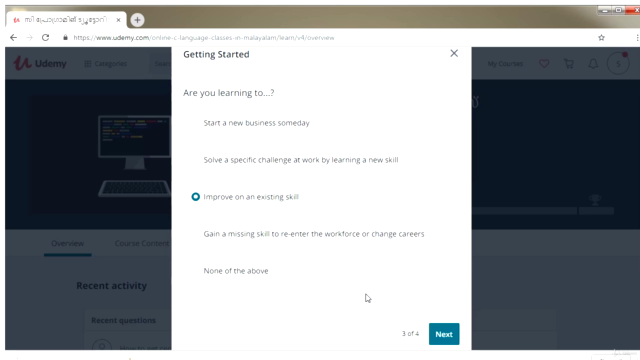Click the user avatar beside recent question
Image resolution: width=640 pixels, height=360 pixels.
pos(102,346)
